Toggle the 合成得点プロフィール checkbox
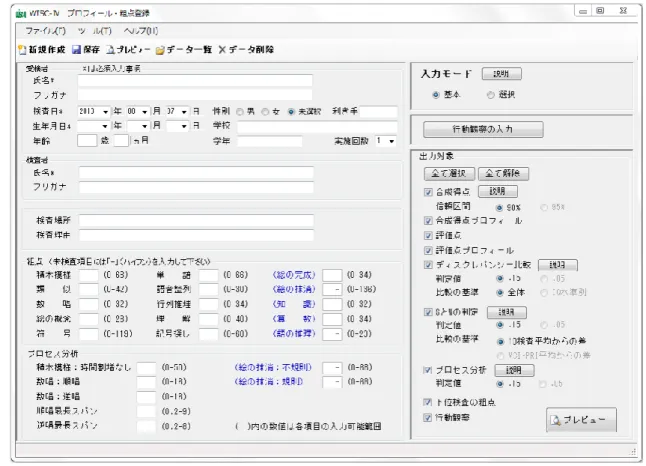646x466 pixels. coord(428,220)
